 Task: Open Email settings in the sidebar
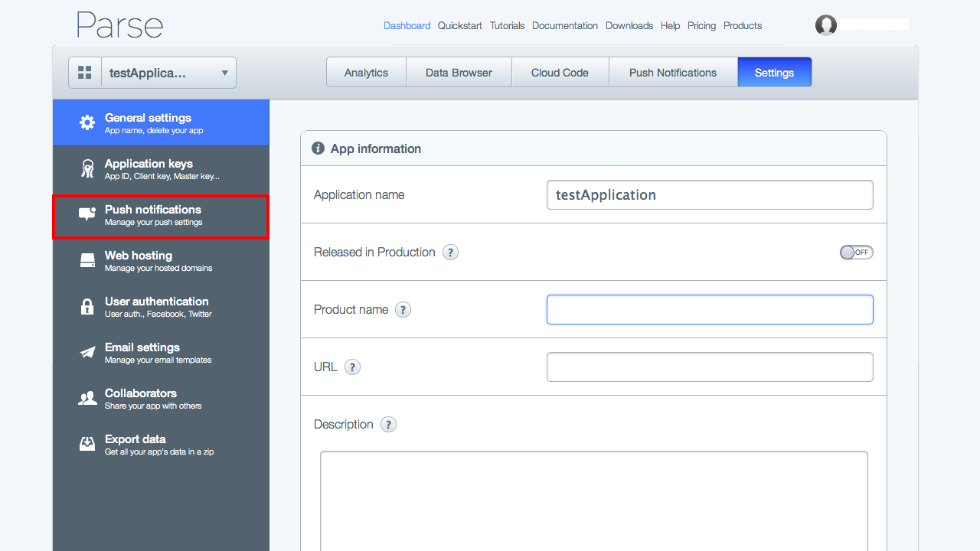point(161,353)
